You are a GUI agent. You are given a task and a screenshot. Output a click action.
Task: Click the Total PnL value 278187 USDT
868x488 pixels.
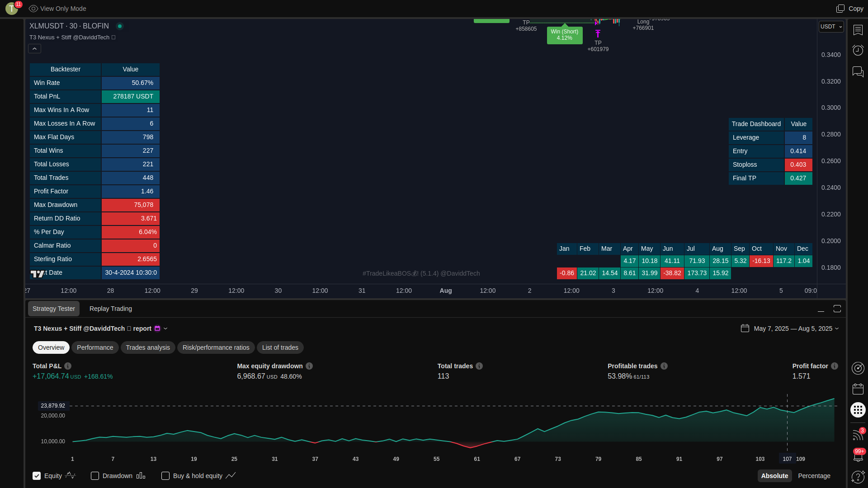click(x=131, y=96)
